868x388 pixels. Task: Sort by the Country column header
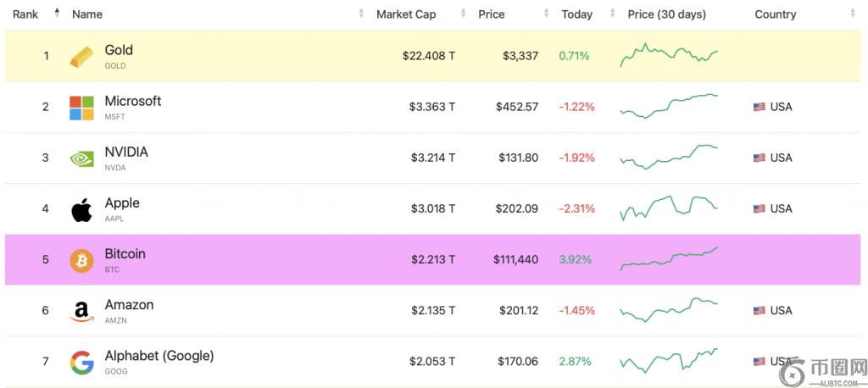(776, 14)
